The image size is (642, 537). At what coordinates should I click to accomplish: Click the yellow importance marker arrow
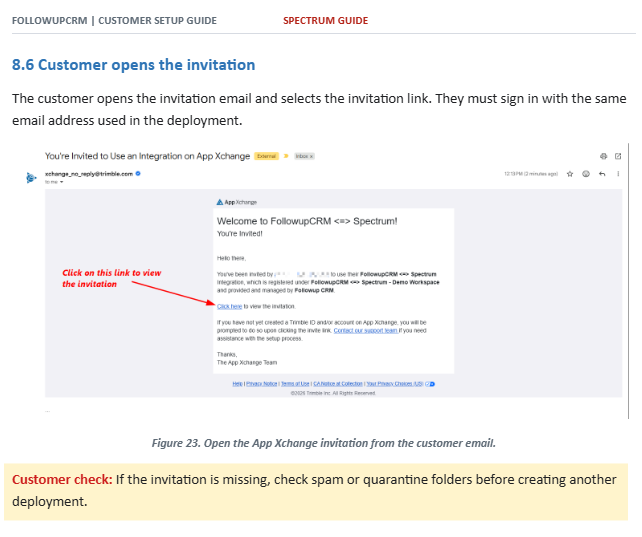pos(286,156)
